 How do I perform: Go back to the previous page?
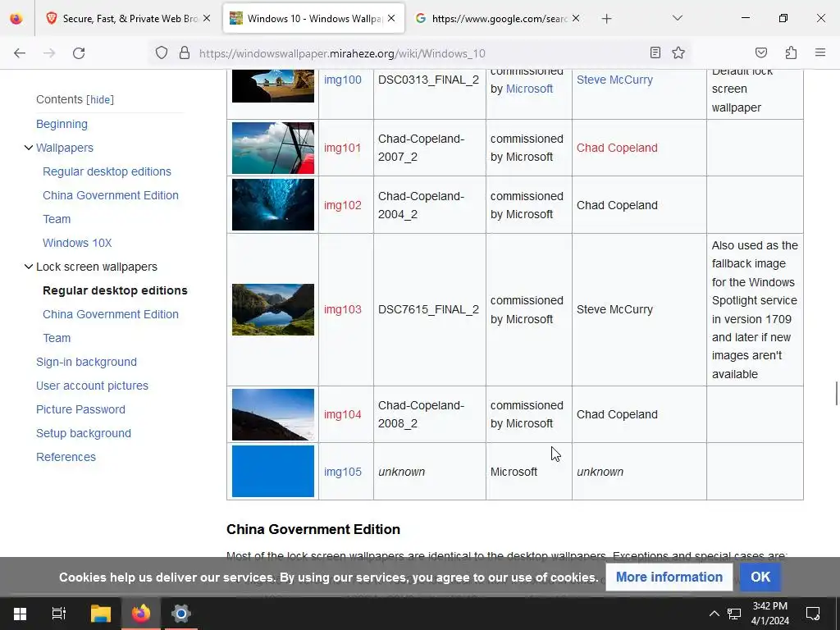[20, 53]
